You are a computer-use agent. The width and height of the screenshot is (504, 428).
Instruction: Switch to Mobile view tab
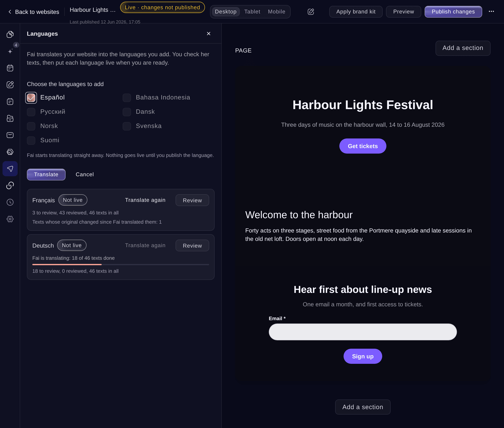[x=276, y=12]
